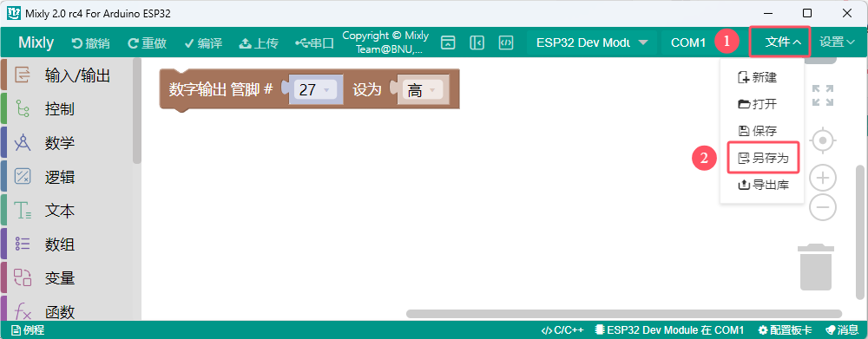Select the 数字输出 管脚 block label
Viewport: 868px width, 339px height.
220,89
